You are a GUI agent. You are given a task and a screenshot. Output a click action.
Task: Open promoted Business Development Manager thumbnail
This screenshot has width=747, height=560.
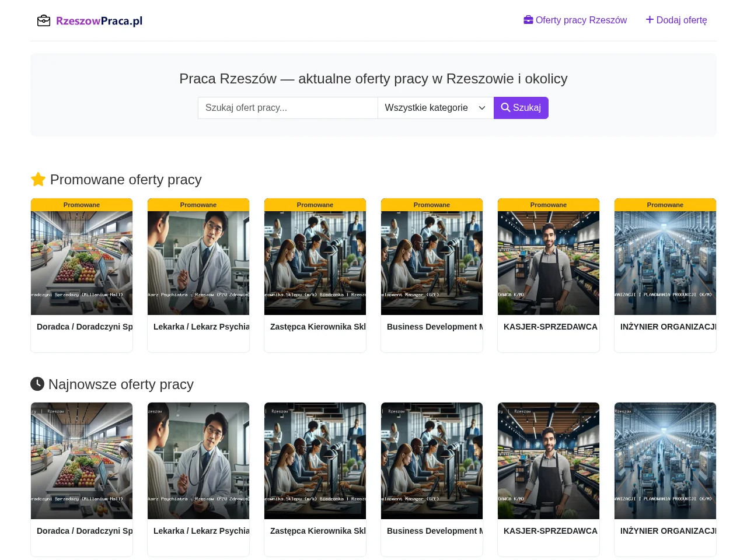pyautogui.click(x=432, y=263)
